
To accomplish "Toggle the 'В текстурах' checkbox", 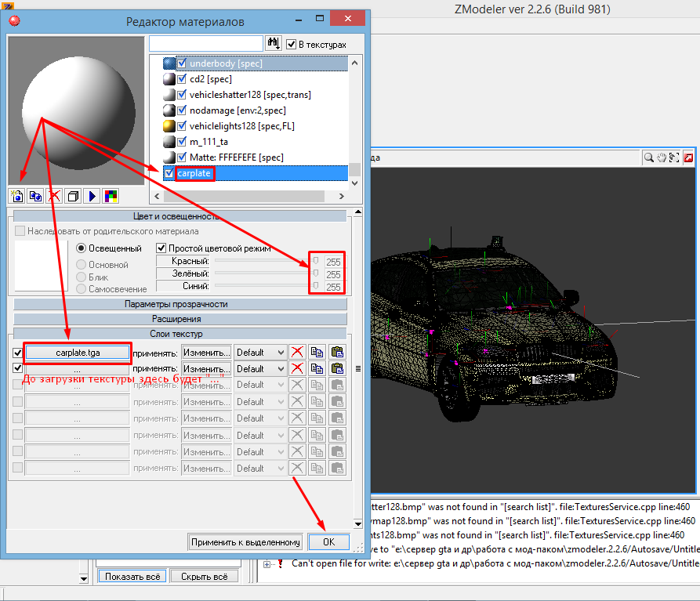I will pos(292,45).
